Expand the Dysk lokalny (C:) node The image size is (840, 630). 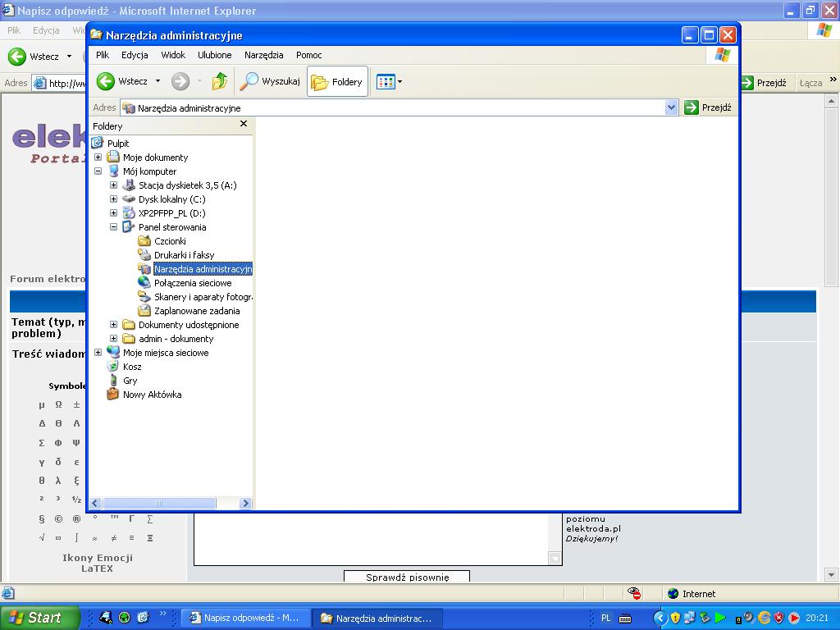(x=114, y=199)
